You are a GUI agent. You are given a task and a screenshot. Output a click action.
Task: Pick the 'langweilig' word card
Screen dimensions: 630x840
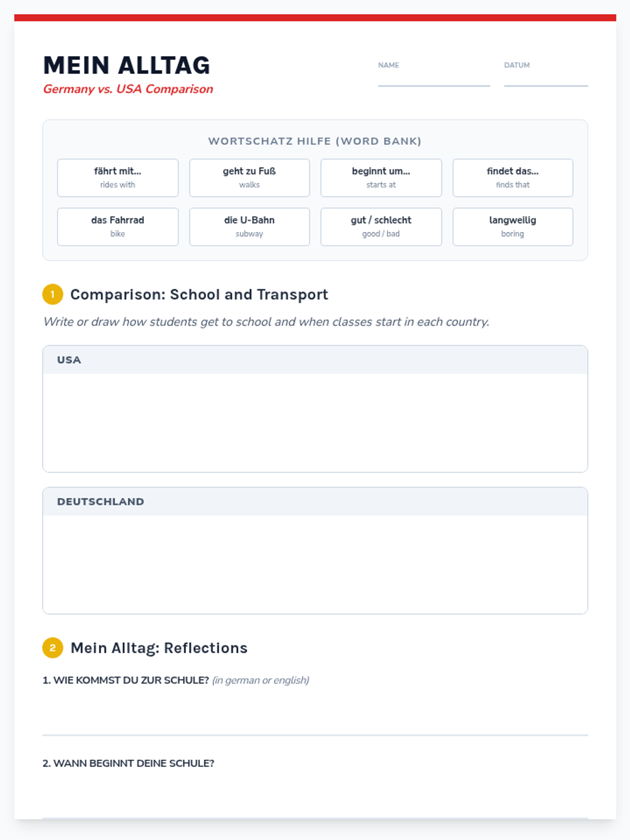click(512, 227)
